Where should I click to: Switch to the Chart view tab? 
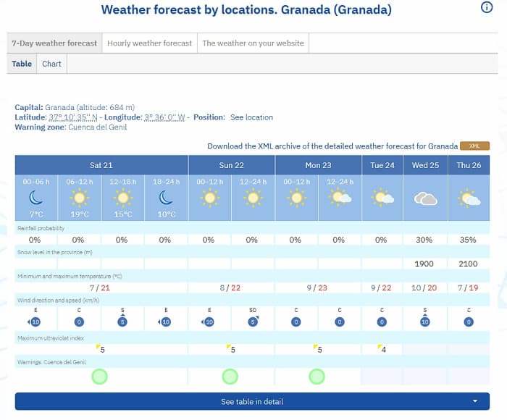(x=51, y=64)
